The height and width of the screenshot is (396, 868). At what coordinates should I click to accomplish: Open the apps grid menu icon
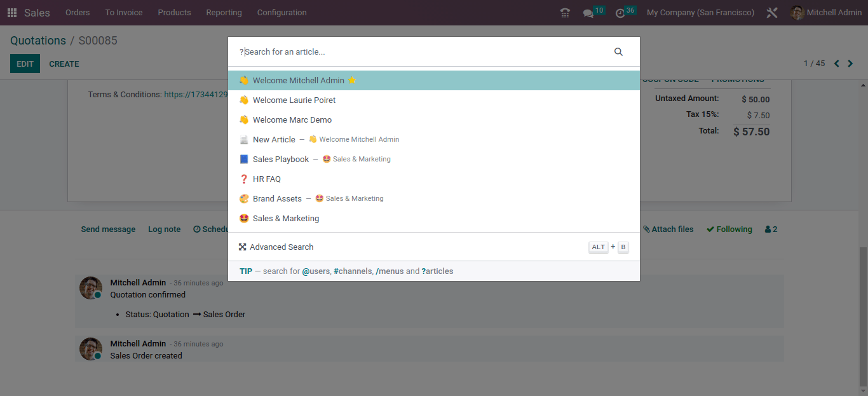tap(12, 13)
